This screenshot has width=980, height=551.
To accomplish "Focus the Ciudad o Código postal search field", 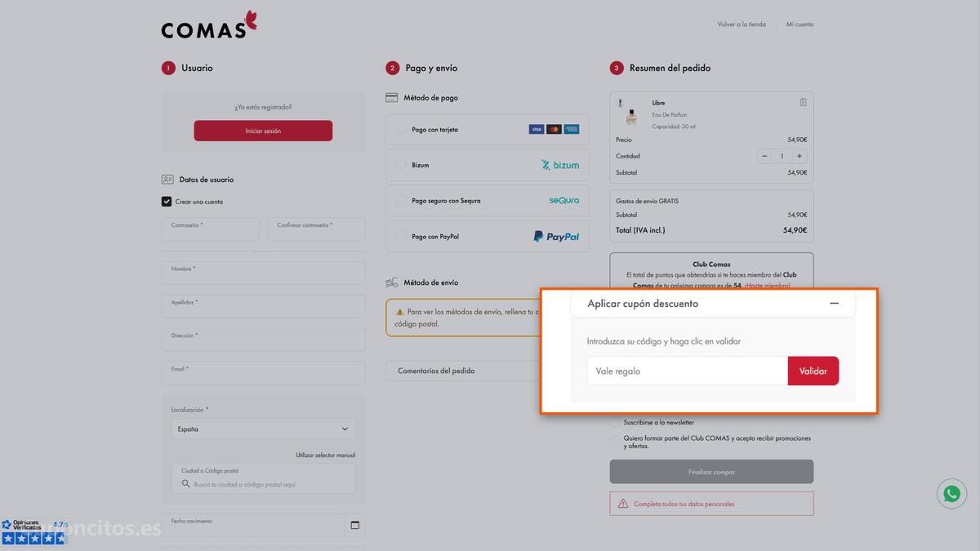I will tap(263, 478).
